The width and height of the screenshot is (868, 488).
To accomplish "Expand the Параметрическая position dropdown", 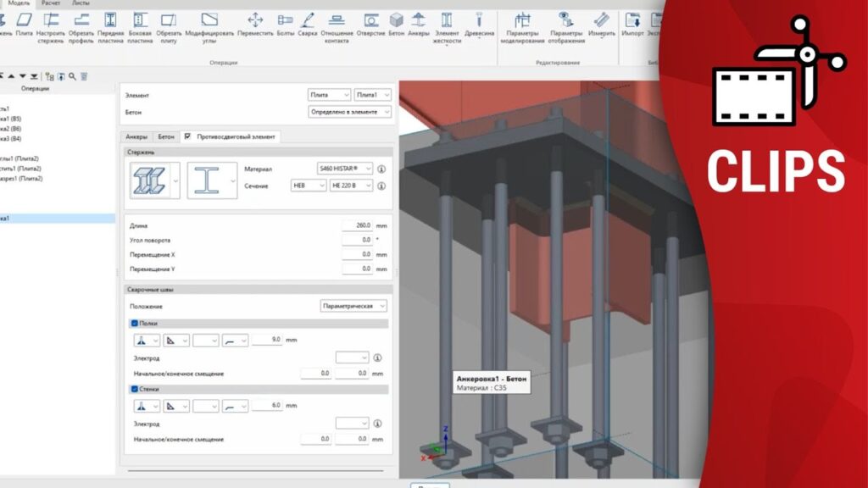I will tap(353, 306).
